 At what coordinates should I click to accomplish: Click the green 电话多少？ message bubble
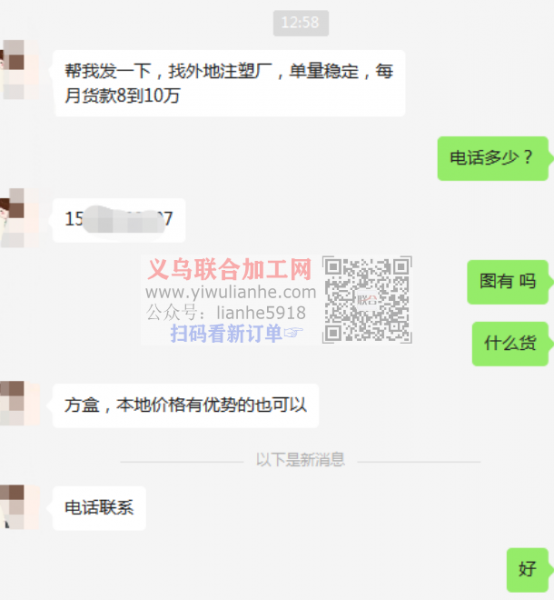click(493, 158)
